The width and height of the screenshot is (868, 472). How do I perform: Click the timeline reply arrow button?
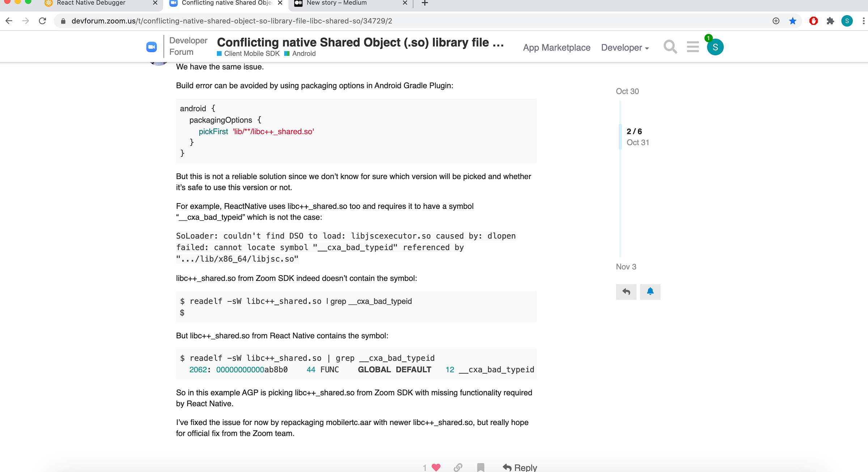[x=626, y=292]
